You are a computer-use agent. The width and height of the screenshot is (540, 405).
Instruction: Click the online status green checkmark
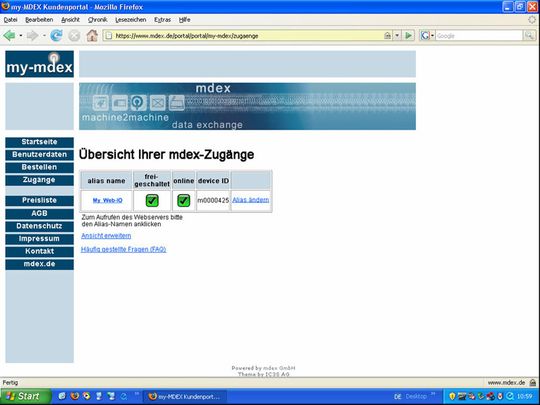pyautogui.click(x=184, y=200)
